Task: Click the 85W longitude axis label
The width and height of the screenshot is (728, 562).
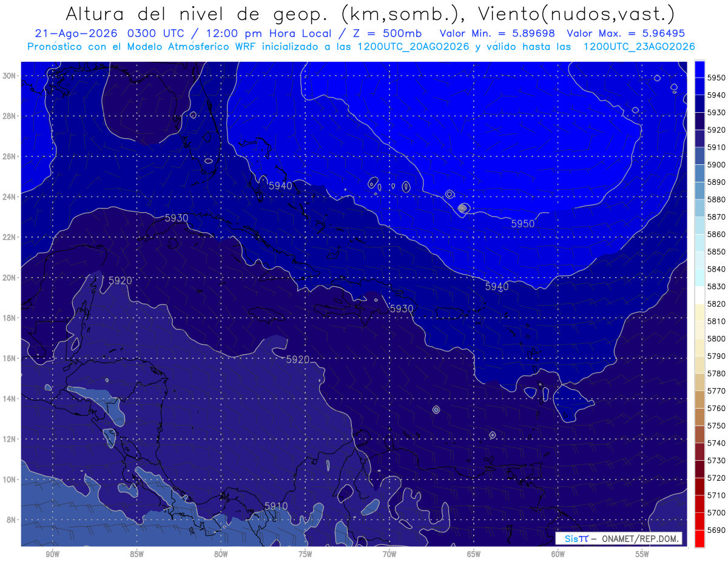Action: click(x=136, y=554)
